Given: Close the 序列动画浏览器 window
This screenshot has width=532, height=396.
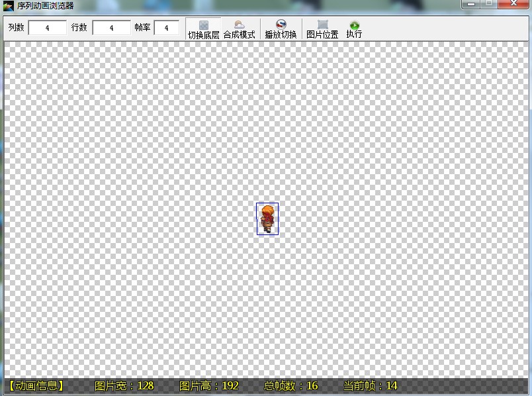Looking at the screenshot, I should pyautogui.click(x=513, y=4).
